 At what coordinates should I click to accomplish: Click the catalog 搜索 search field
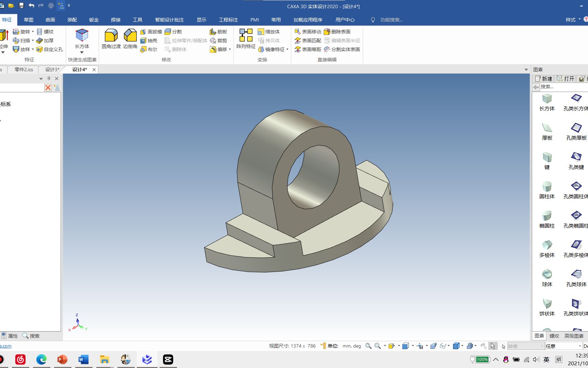click(x=563, y=87)
